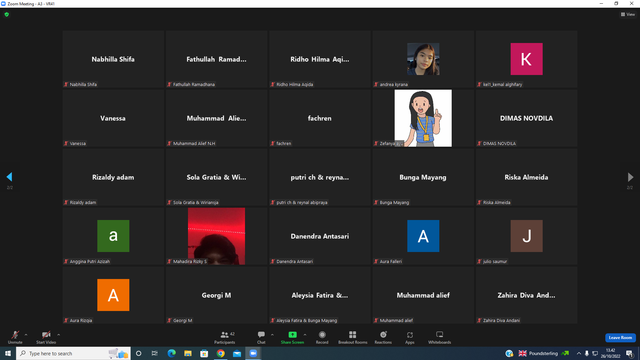The image size is (640, 360).
Task: Click the Riska Almeida participant tile
Action: pyautogui.click(x=526, y=177)
